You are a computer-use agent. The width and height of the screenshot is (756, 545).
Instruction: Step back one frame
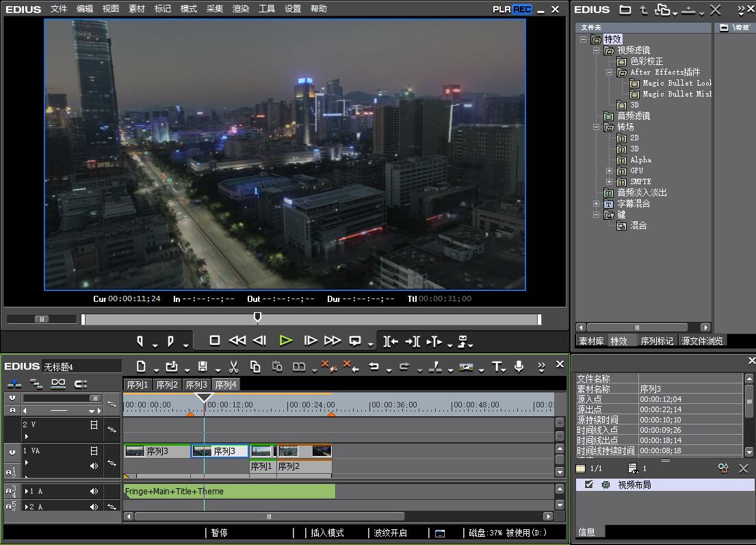coord(260,340)
